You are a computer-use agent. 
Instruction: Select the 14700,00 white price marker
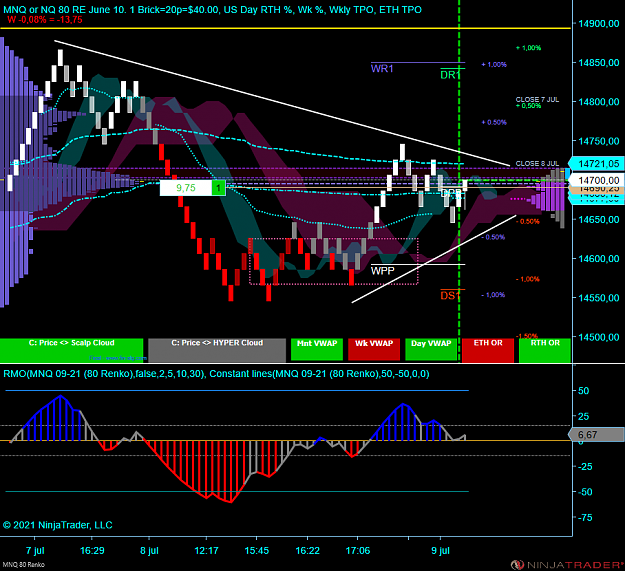click(596, 180)
